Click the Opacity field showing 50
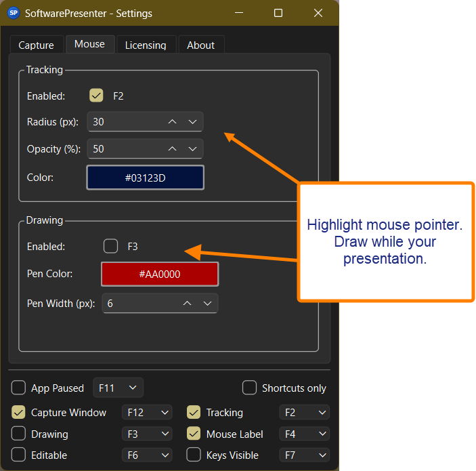The width and height of the screenshot is (476, 471). pos(145,148)
